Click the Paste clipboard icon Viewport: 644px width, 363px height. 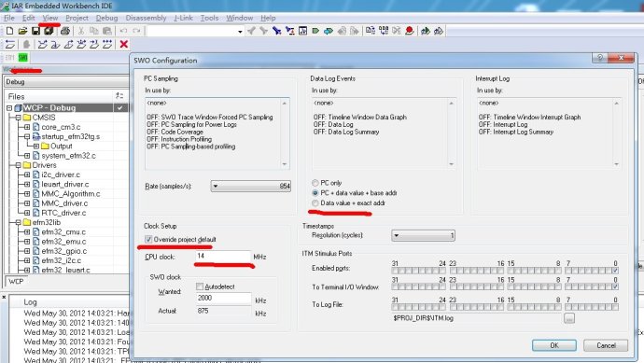tap(106, 31)
